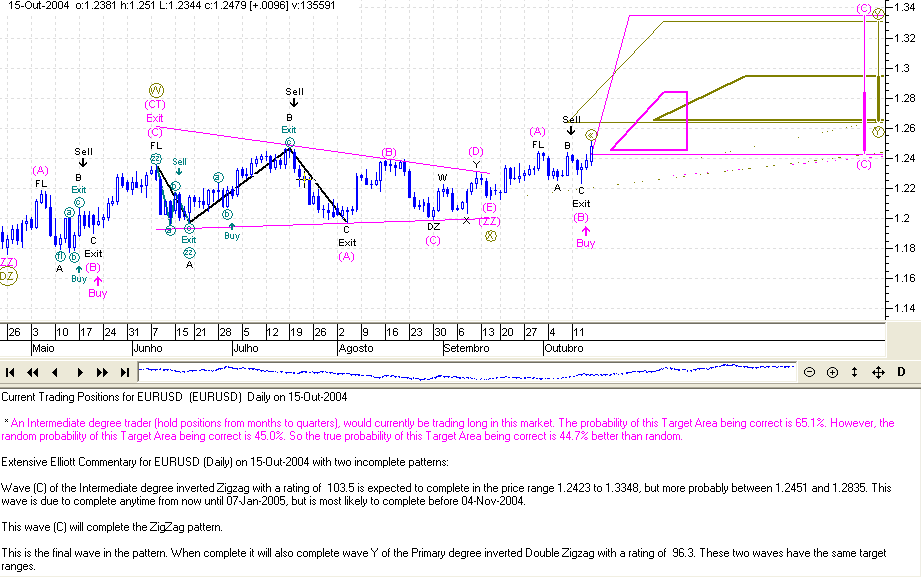
Task: Click the olive circled X label under (ZZ)
Action: [490, 236]
